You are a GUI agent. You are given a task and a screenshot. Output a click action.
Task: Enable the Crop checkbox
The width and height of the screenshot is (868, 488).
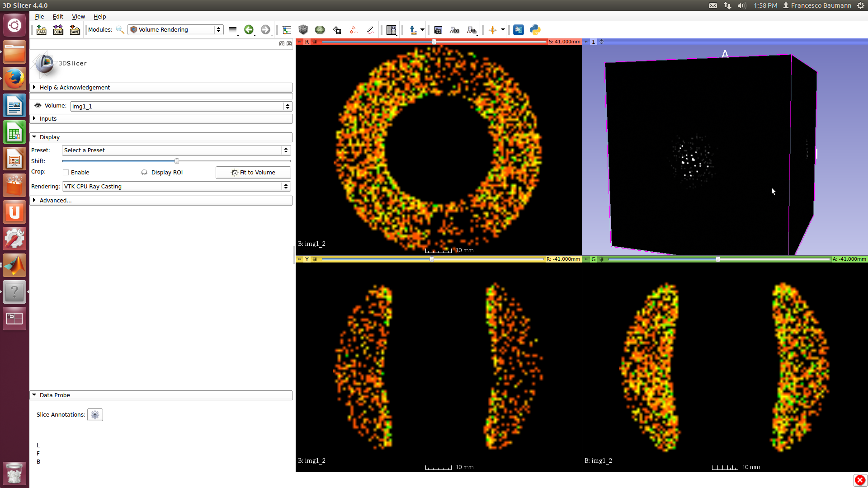tap(66, 172)
